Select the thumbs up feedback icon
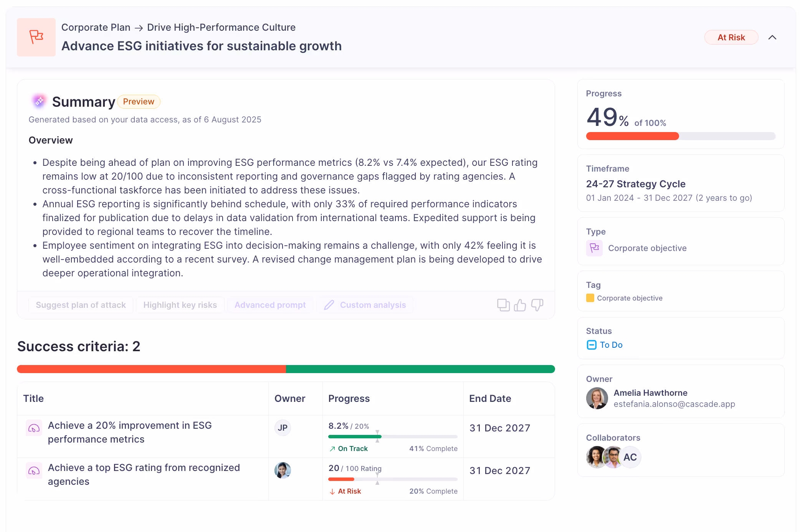This screenshot has width=800, height=532. [x=521, y=305]
